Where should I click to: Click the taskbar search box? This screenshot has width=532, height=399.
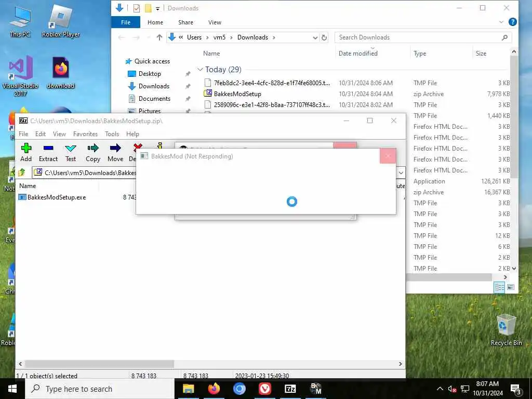point(100,389)
